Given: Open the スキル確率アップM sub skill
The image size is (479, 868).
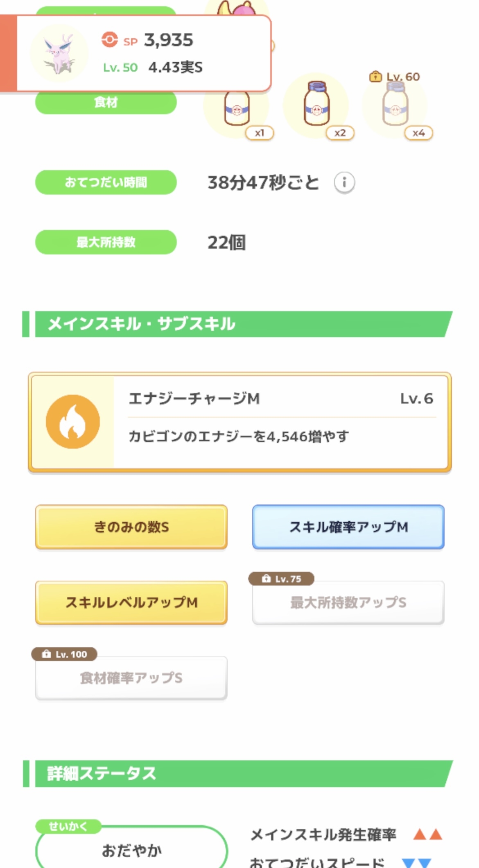Looking at the screenshot, I should coord(348,527).
